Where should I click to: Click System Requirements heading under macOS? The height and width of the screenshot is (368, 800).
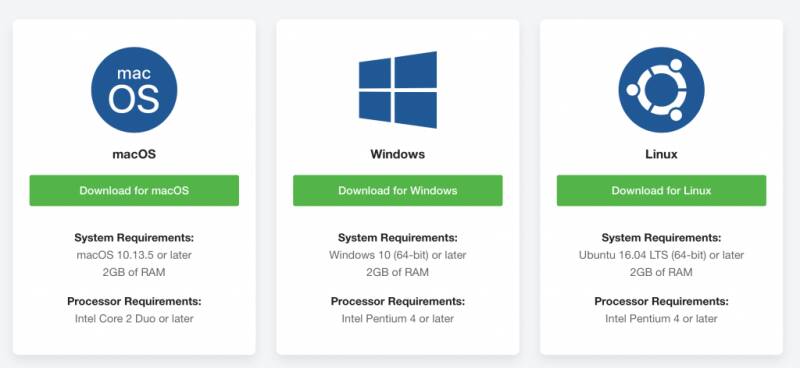pos(134,237)
